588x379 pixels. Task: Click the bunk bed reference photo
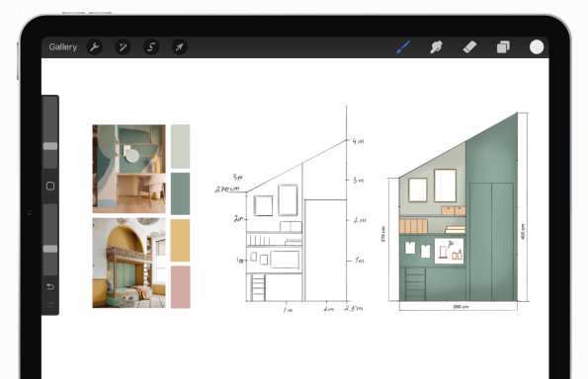click(x=129, y=263)
